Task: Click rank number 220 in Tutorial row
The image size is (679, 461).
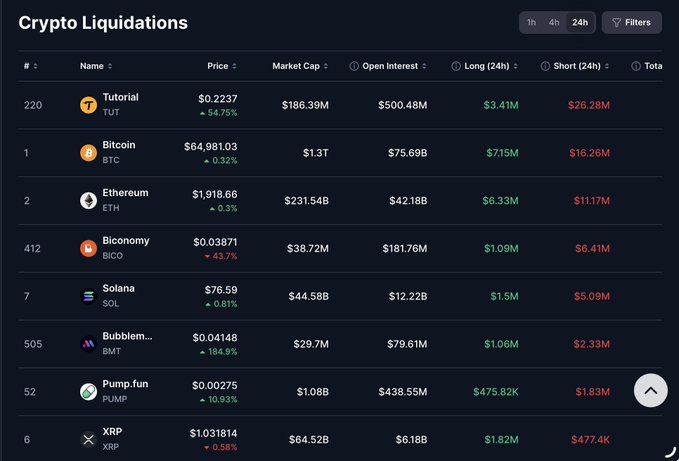Action: [33, 105]
